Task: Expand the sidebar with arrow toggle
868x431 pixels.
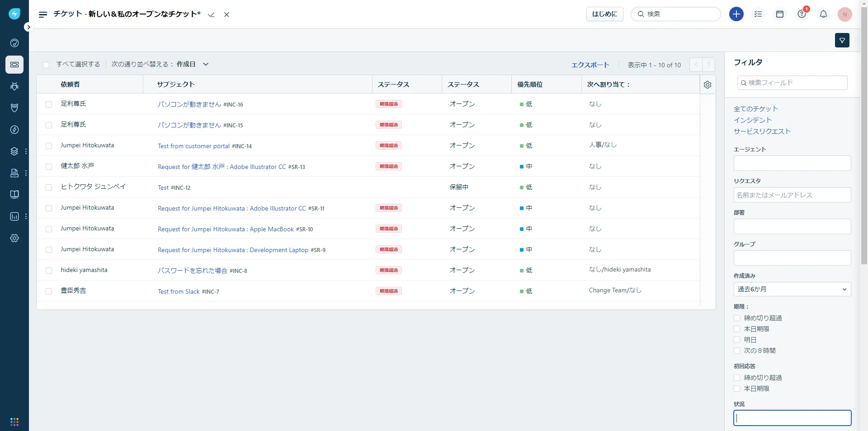Action: click(x=28, y=27)
